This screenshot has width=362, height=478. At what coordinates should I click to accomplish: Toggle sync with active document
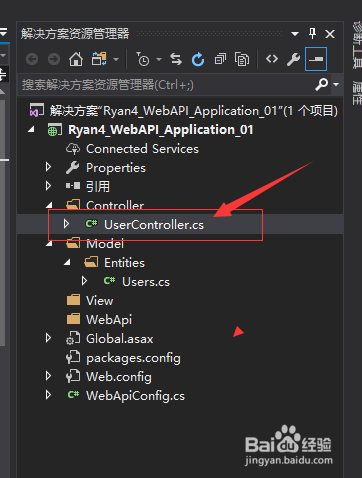click(176, 59)
